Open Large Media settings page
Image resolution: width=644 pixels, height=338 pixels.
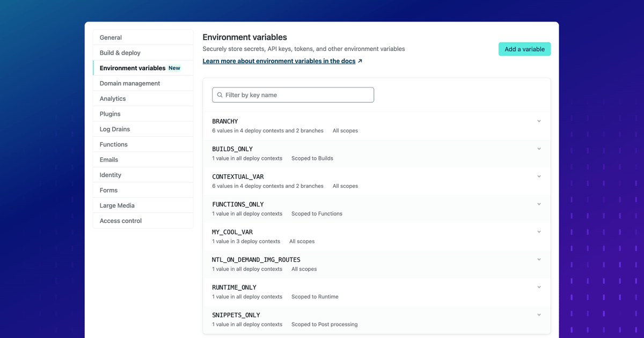[x=117, y=205]
